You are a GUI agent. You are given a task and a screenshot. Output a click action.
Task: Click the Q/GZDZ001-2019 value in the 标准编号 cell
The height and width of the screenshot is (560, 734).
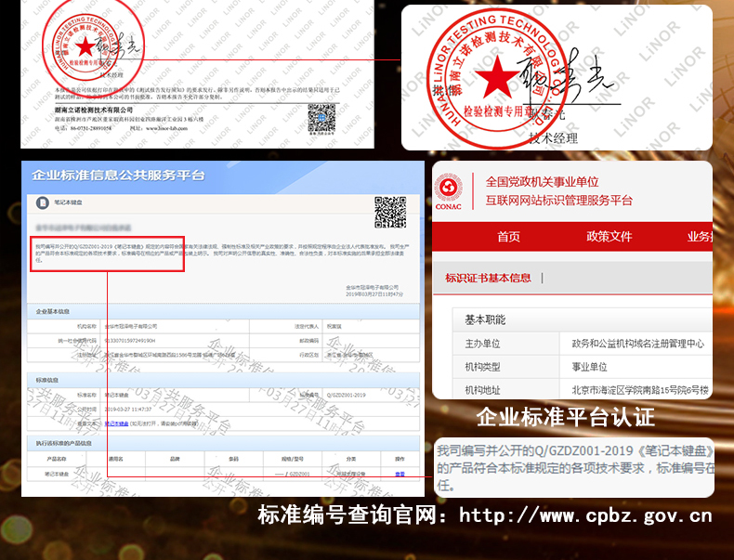point(347,395)
